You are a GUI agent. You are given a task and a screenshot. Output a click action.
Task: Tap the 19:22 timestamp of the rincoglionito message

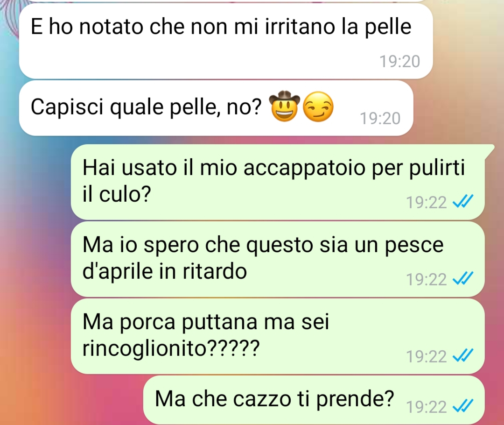[x=426, y=357]
